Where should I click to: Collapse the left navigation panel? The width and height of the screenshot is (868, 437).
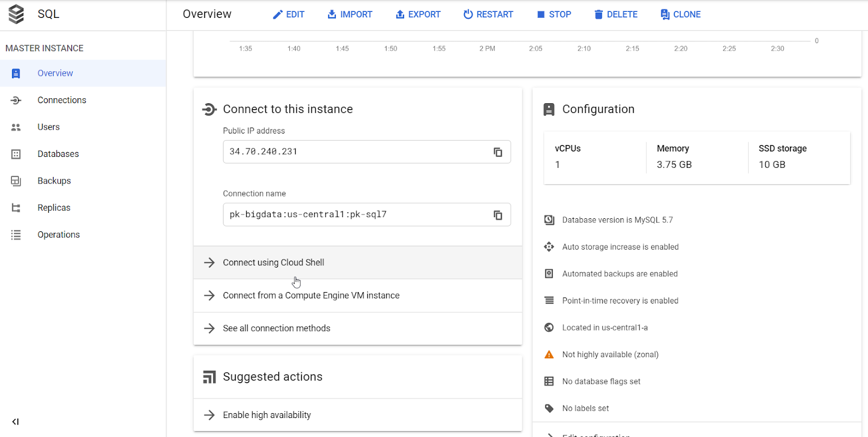[16, 422]
